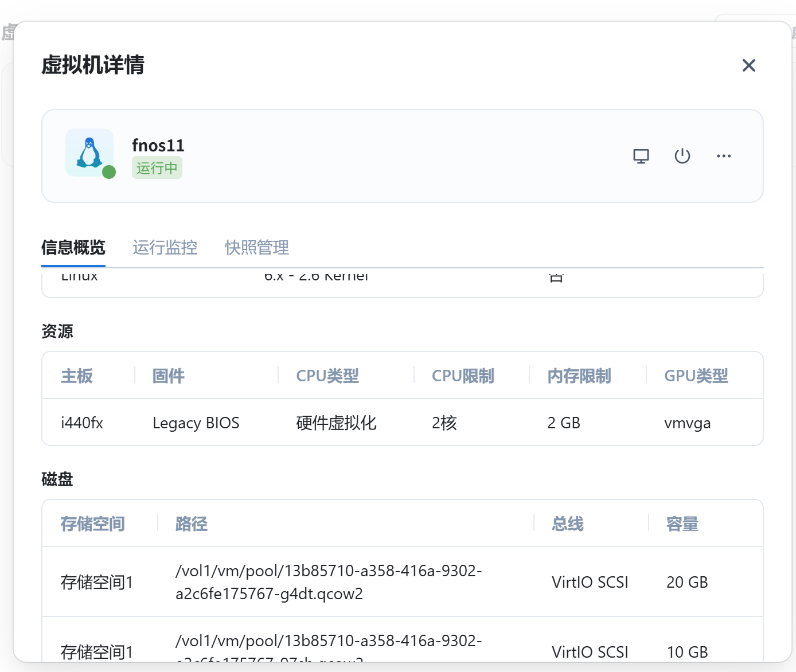This screenshot has height=672, width=796.
Task: Click the GPU类型 column header
Action: 696,376
